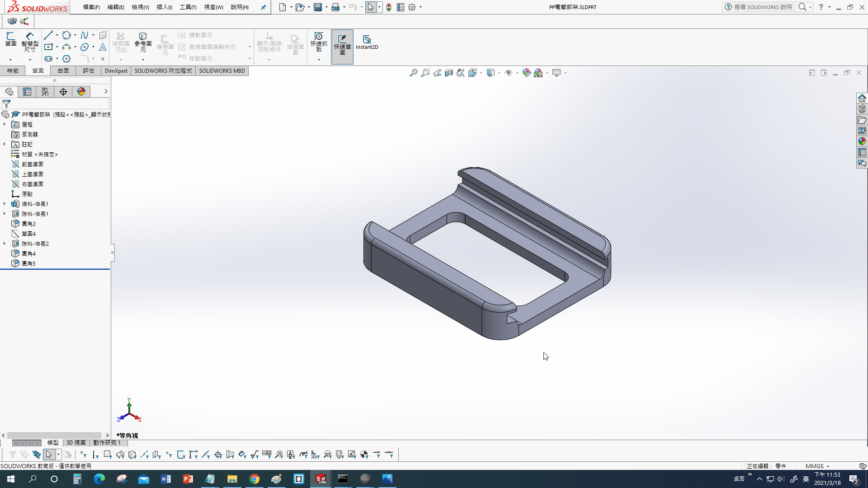Switch to the 特徵 Features tab

(13, 71)
